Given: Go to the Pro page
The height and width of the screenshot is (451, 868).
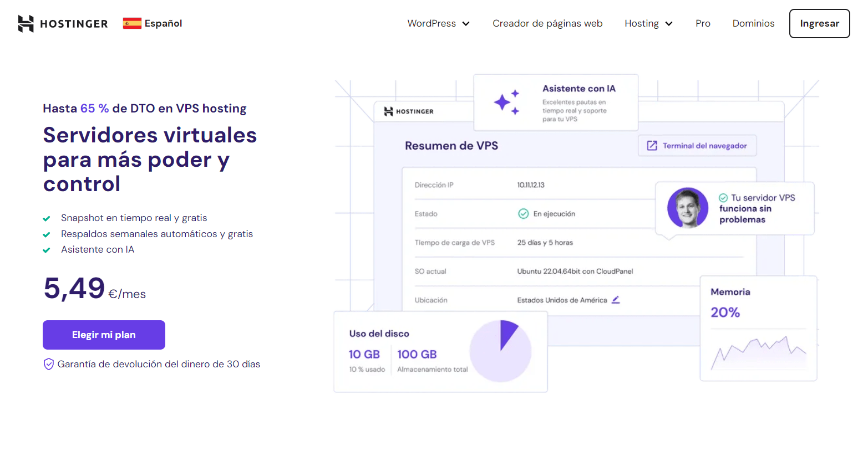Looking at the screenshot, I should coord(703,23).
